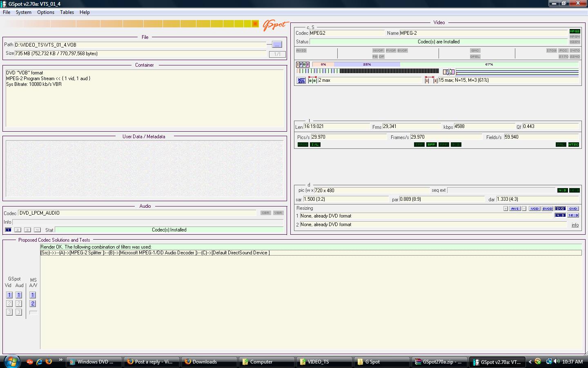Click the PROG scan indicator
Viewport: 588px width, 368px height.
(303, 144)
